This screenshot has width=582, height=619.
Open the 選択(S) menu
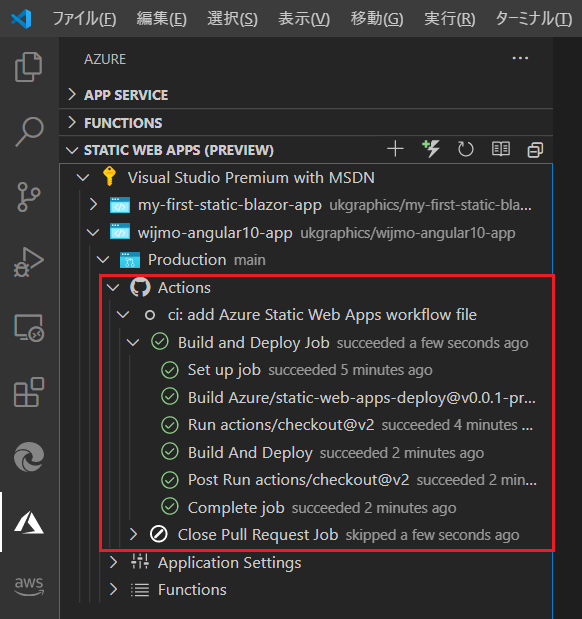[x=232, y=19]
